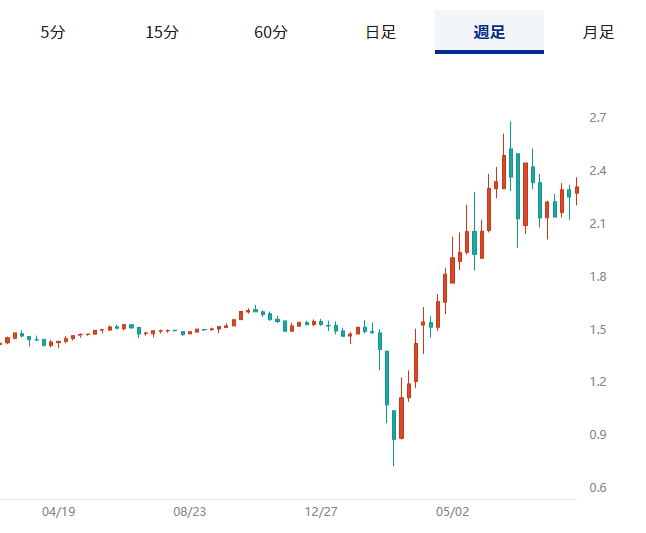Switch to the 5分 chart tab
Image resolution: width=646 pixels, height=533 pixels.
[x=53, y=32]
